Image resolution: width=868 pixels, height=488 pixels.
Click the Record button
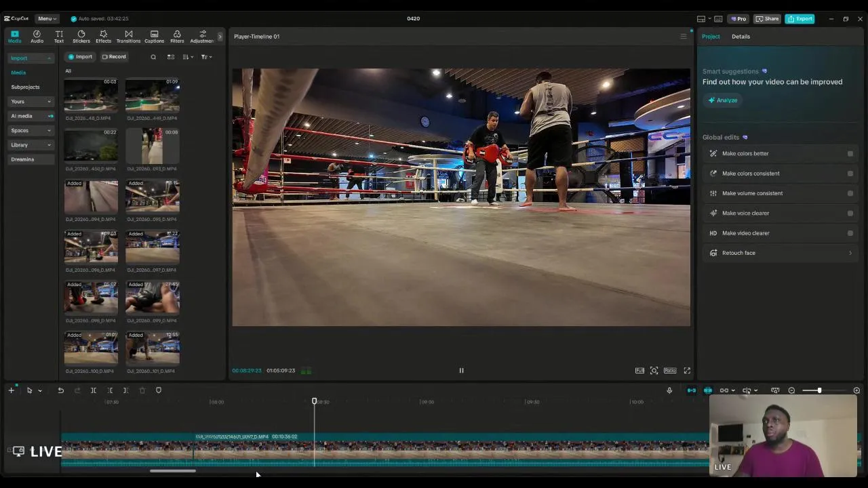pyautogui.click(x=114, y=57)
